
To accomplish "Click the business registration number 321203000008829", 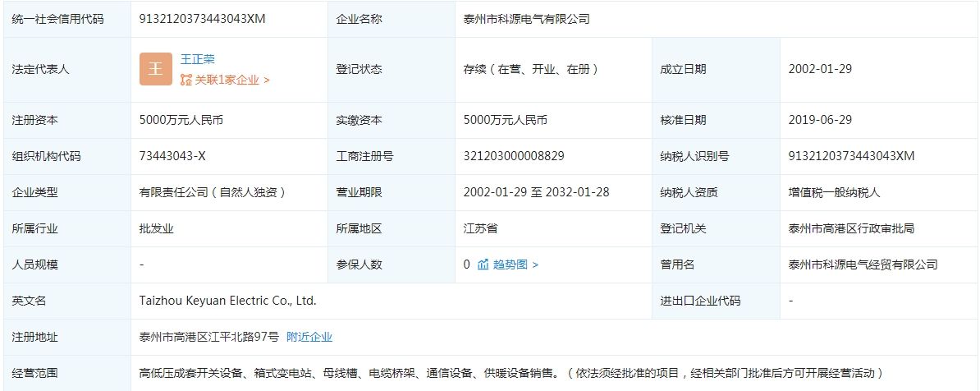I will pyautogui.click(x=514, y=155).
